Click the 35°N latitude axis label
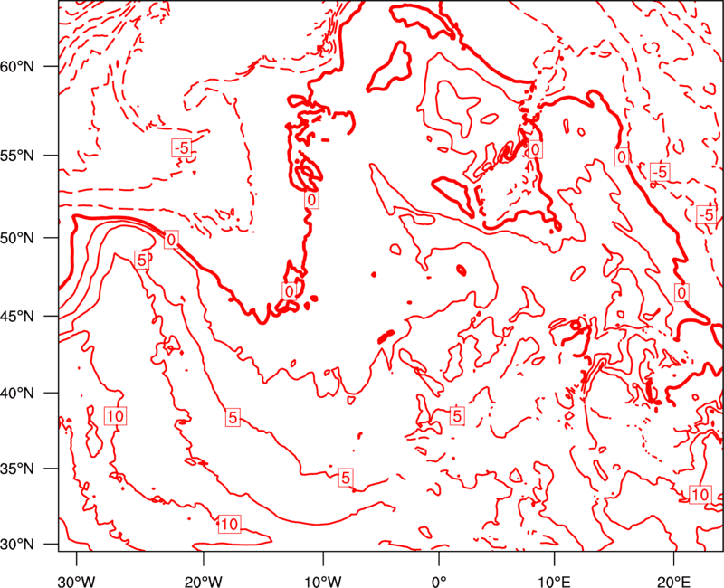 pos(17,469)
